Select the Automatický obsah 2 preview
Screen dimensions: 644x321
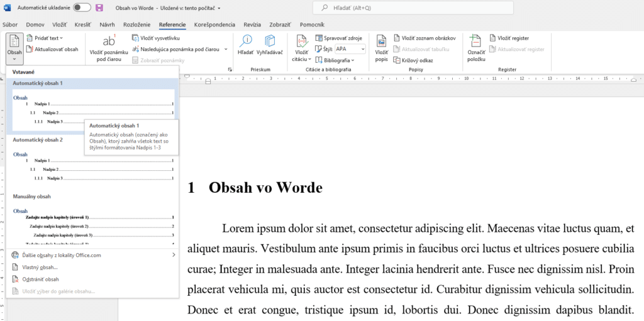[93, 163]
